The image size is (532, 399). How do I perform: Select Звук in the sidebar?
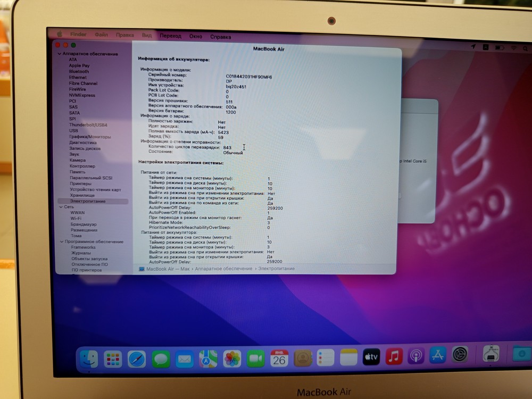[74, 154]
